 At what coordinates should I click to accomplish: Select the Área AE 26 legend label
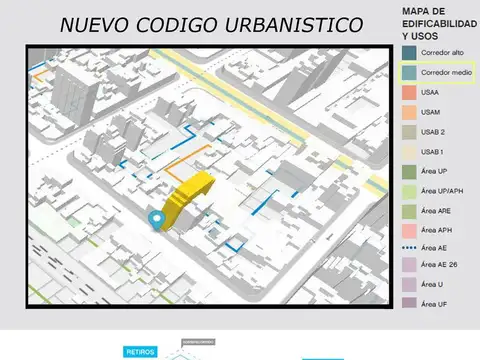coord(439,265)
